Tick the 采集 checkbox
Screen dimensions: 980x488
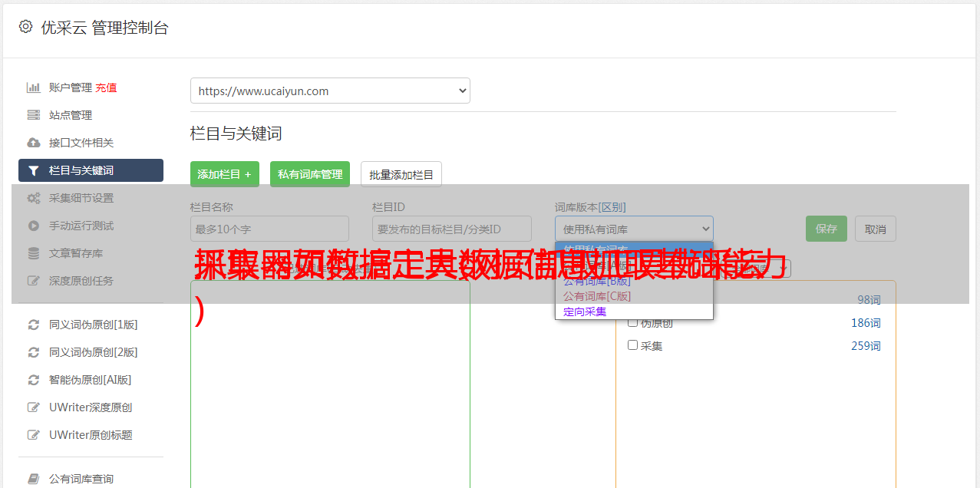coord(633,345)
